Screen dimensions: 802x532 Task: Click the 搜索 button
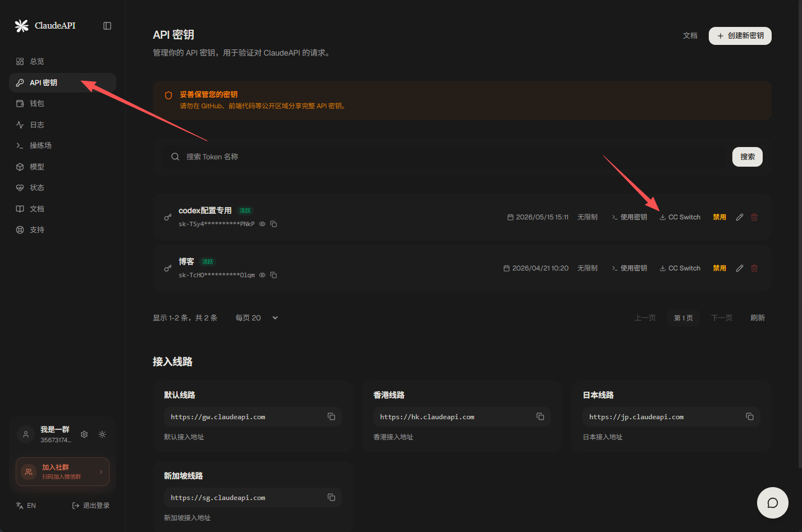coord(748,157)
